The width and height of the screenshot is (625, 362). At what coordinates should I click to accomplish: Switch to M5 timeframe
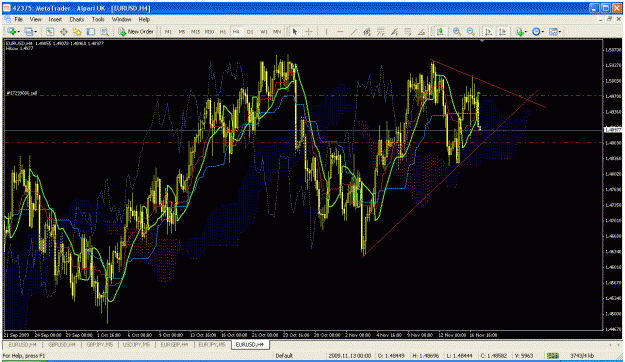coord(182,31)
